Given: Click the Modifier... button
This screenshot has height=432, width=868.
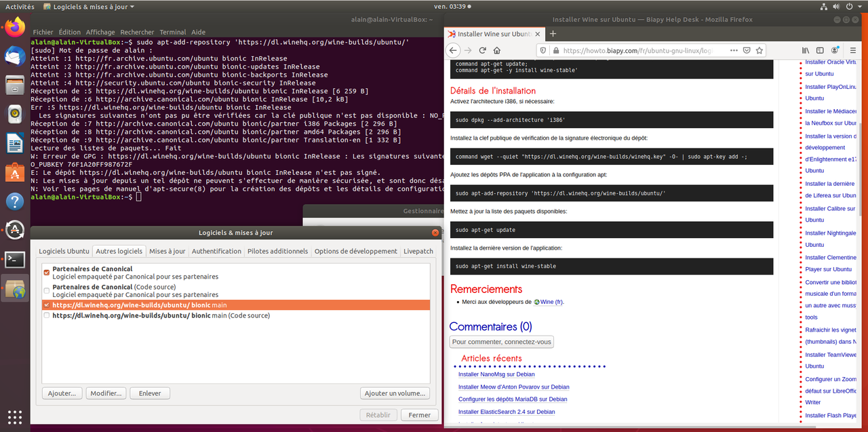Looking at the screenshot, I should (106, 393).
